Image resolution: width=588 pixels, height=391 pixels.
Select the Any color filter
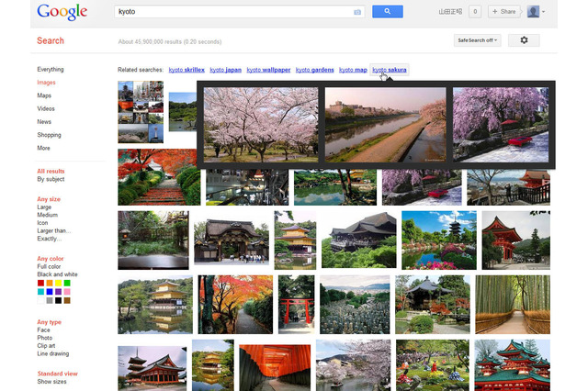coord(51,259)
